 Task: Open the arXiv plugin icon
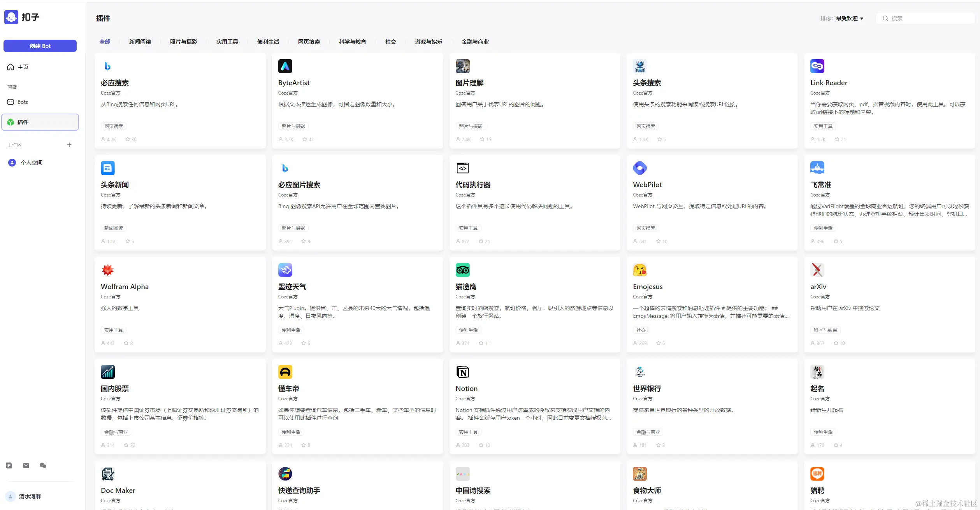tap(817, 270)
